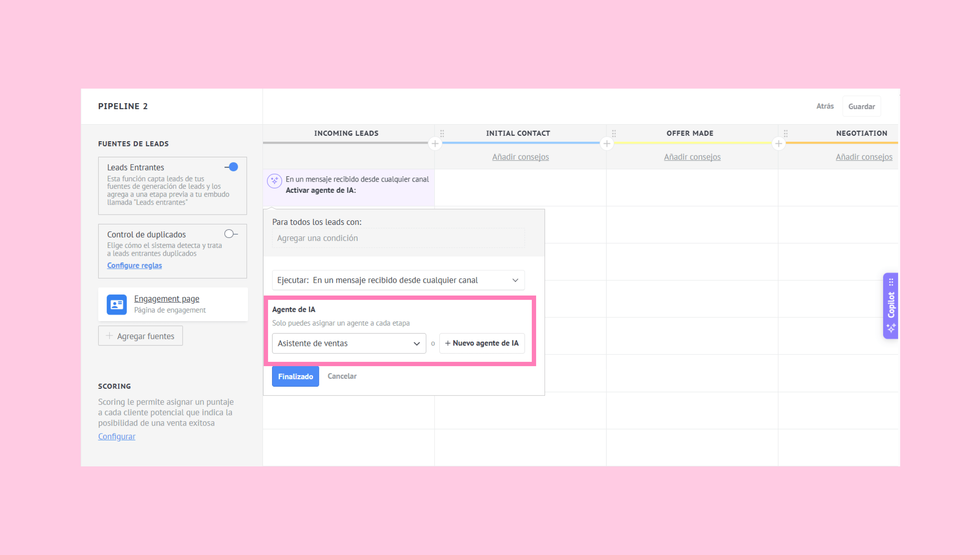980x555 pixels.
Task: Open the Configure reglas link
Action: 134,265
